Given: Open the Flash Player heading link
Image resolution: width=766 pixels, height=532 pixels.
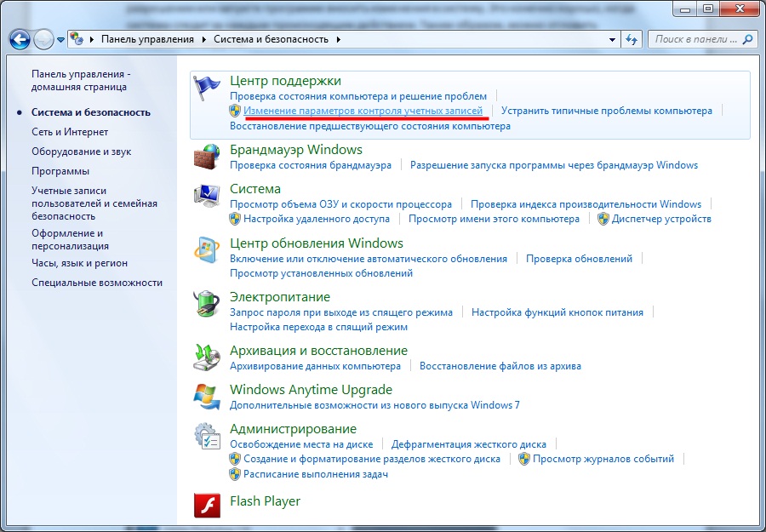Looking at the screenshot, I should pos(266,501).
